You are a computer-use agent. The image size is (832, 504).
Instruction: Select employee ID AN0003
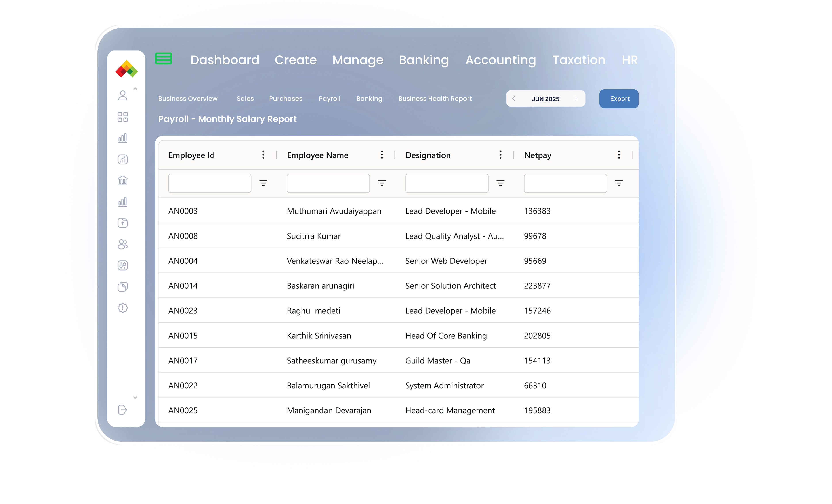point(183,211)
